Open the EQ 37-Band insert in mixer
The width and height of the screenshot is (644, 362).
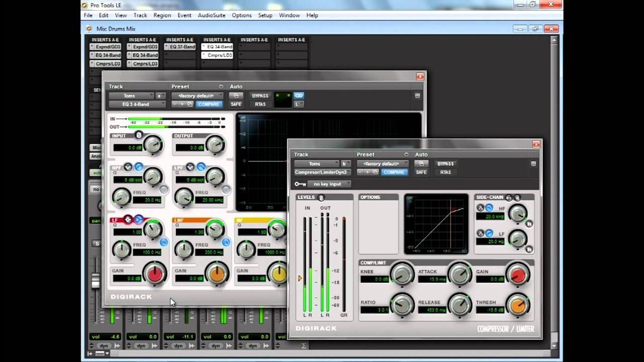click(x=180, y=47)
